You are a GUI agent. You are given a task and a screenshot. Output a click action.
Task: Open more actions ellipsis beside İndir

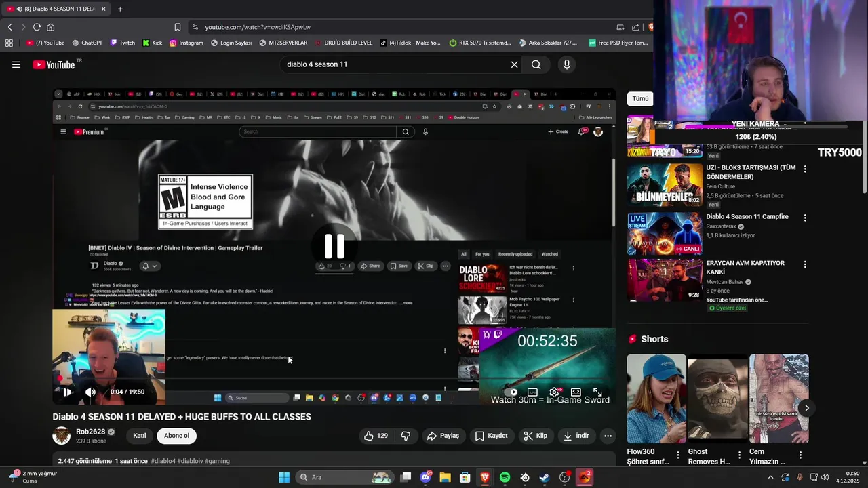tap(608, 436)
